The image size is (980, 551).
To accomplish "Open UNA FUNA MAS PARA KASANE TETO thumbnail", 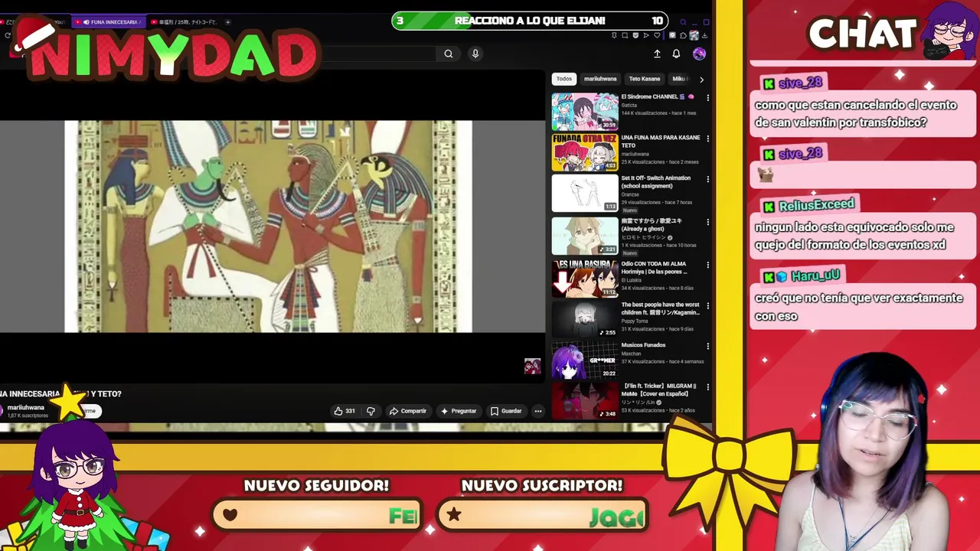I will tap(585, 152).
